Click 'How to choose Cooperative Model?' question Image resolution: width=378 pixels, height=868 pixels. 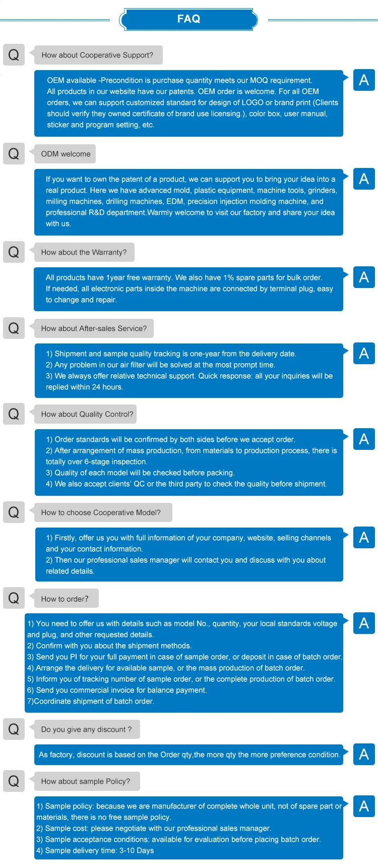101,512
